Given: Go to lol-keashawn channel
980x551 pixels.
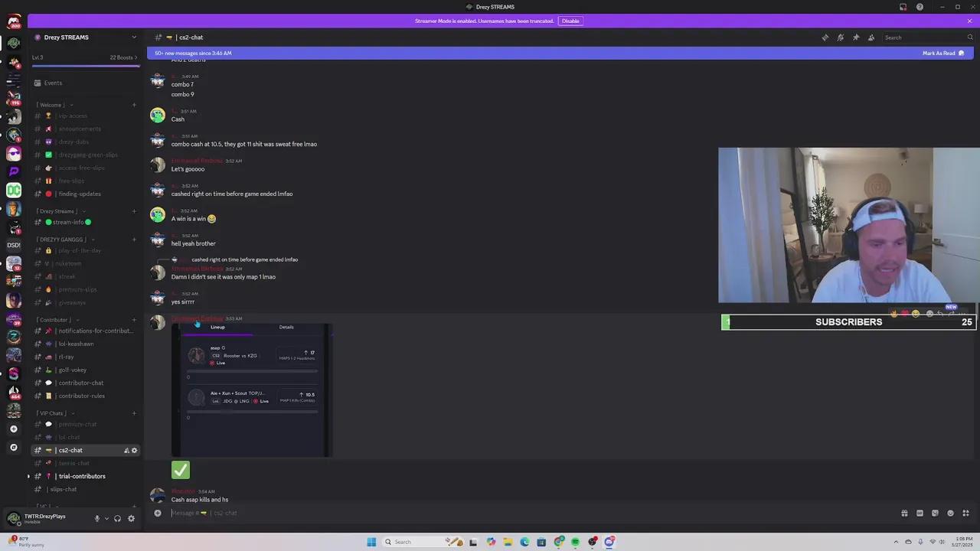Looking at the screenshot, I should 86,344.
